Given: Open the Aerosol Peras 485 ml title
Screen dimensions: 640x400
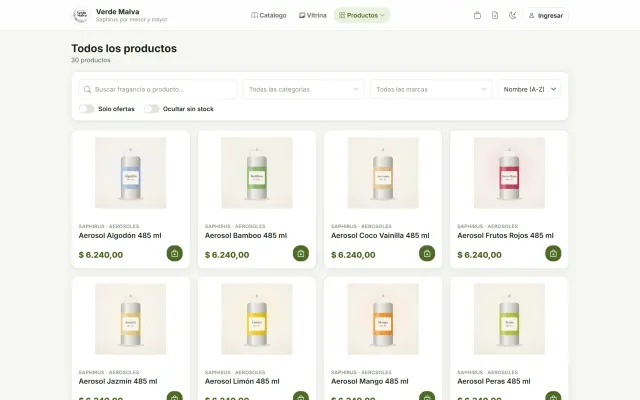Looking at the screenshot, I should coord(493,381).
